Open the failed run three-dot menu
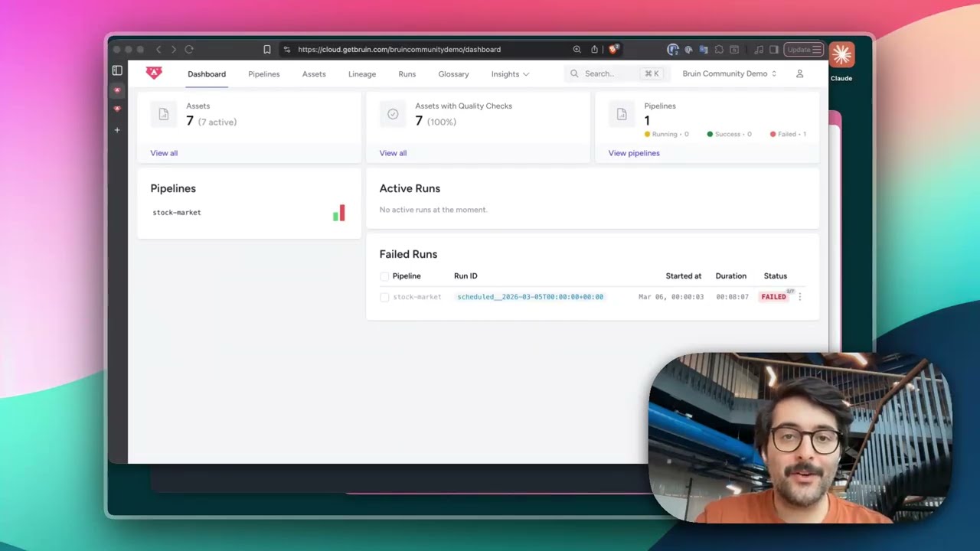This screenshot has height=551, width=980. [x=800, y=297]
